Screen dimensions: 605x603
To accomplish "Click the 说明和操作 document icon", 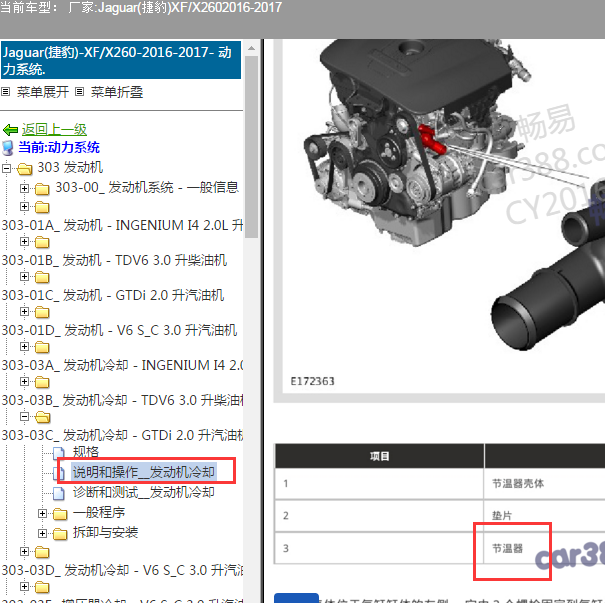I will click(61, 473).
